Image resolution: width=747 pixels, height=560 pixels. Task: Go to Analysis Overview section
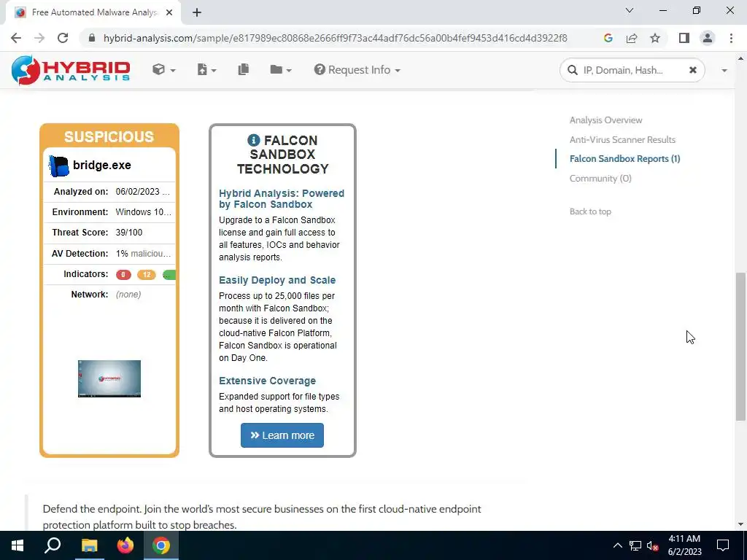pyautogui.click(x=605, y=120)
